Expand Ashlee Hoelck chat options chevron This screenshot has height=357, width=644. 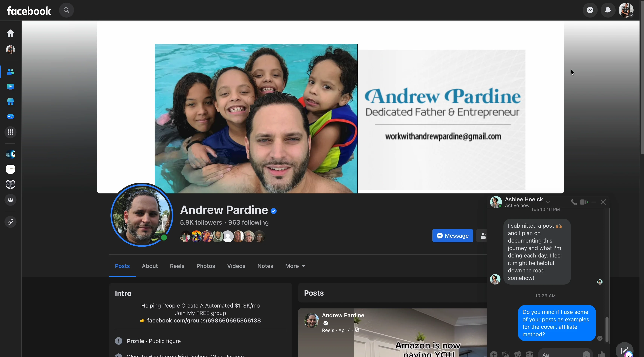[548, 202]
